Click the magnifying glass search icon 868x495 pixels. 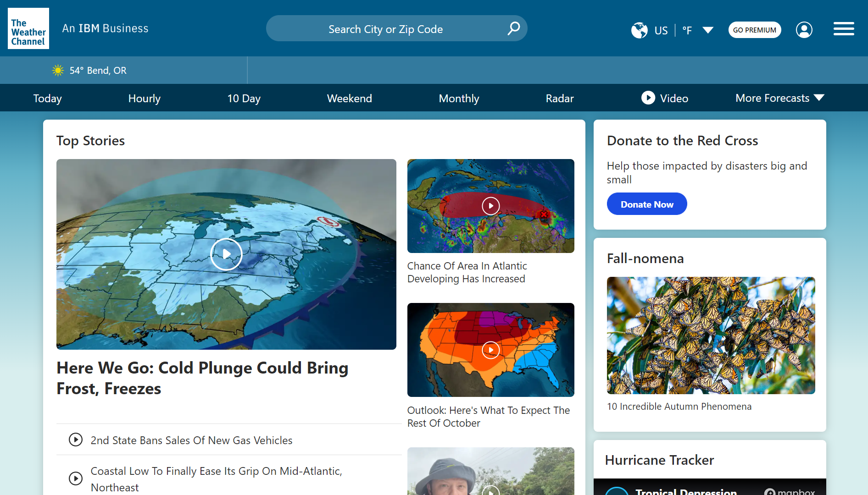point(513,28)
